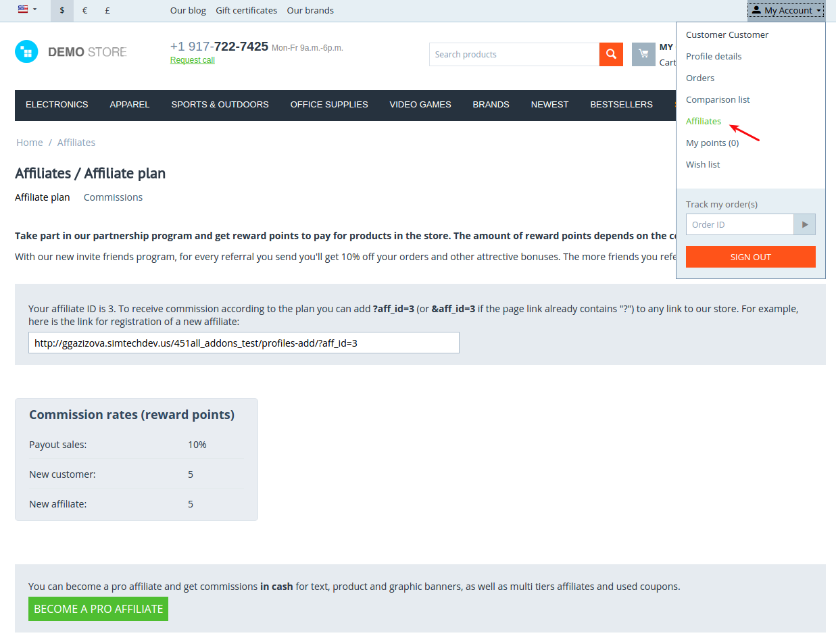
Task: Collapse the My Account dropdown
Action: point(786,10)
